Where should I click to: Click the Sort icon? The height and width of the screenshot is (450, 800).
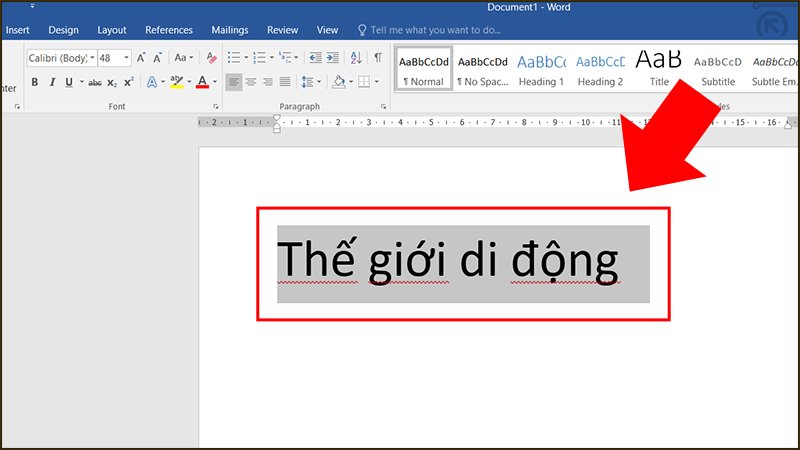click(x=355, y=58)
